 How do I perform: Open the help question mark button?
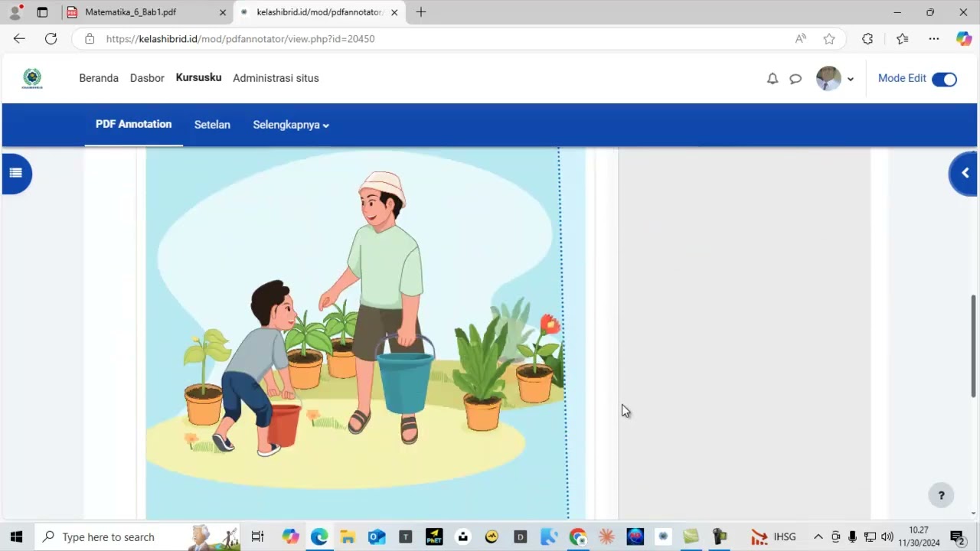[941, 495]
